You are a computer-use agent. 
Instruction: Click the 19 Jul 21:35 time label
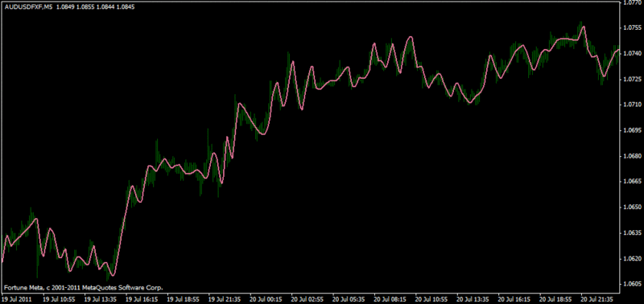point(225,299)
